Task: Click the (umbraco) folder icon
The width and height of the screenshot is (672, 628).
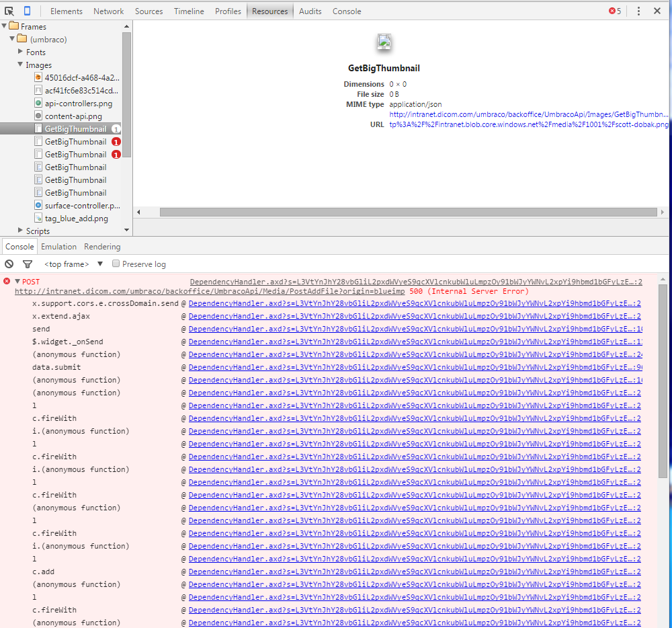Action: tap(22, 38)
